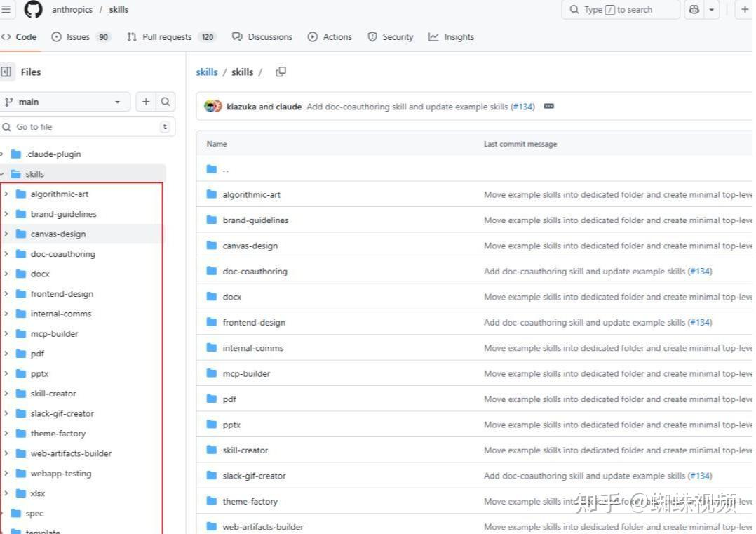Open frontend-design folder in file list
This screenshot has height=534, width=756.
[x=254, y=322]
